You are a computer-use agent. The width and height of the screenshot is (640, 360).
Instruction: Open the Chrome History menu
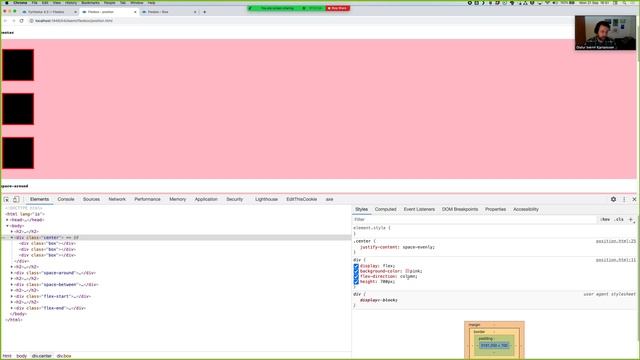[71, 2]
